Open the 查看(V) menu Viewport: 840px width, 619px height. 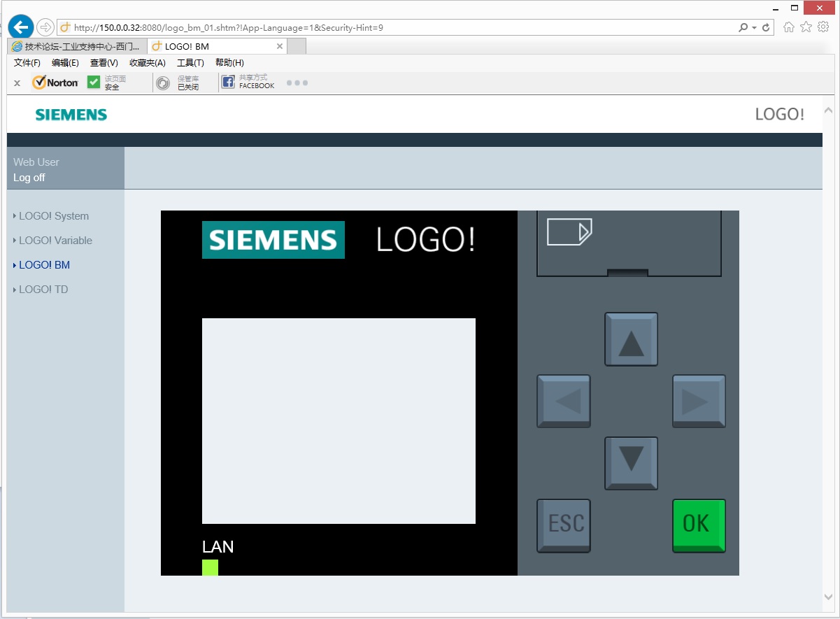104,63
